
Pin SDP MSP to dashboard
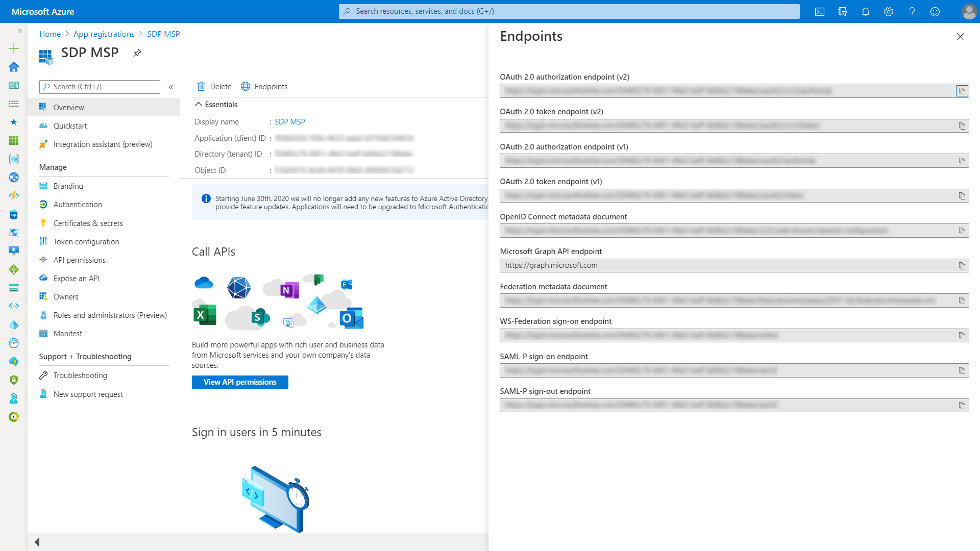tap(137, 53)
